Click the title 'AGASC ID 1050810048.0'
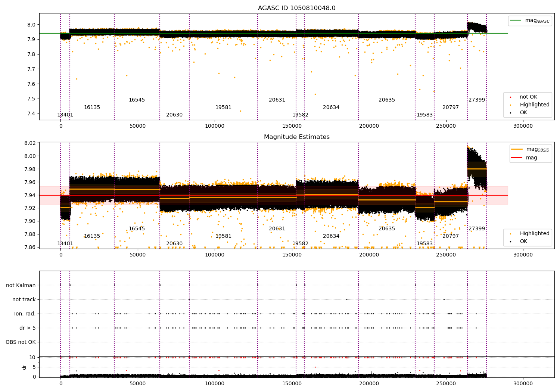 [x=296, y=8]
